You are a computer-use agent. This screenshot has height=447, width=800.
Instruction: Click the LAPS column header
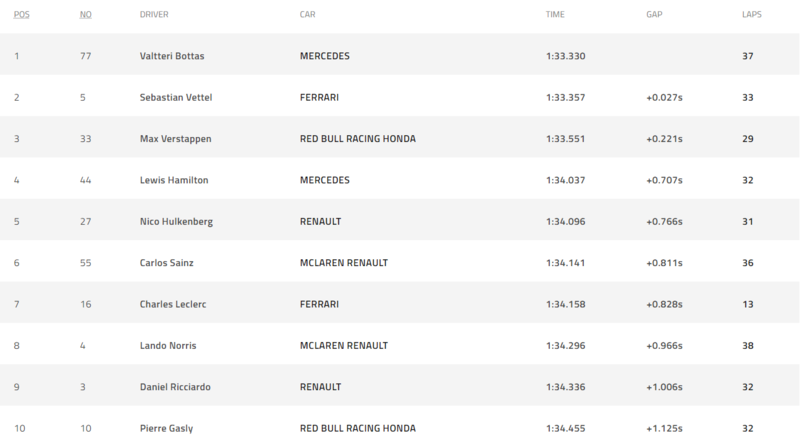click(752, 14)
